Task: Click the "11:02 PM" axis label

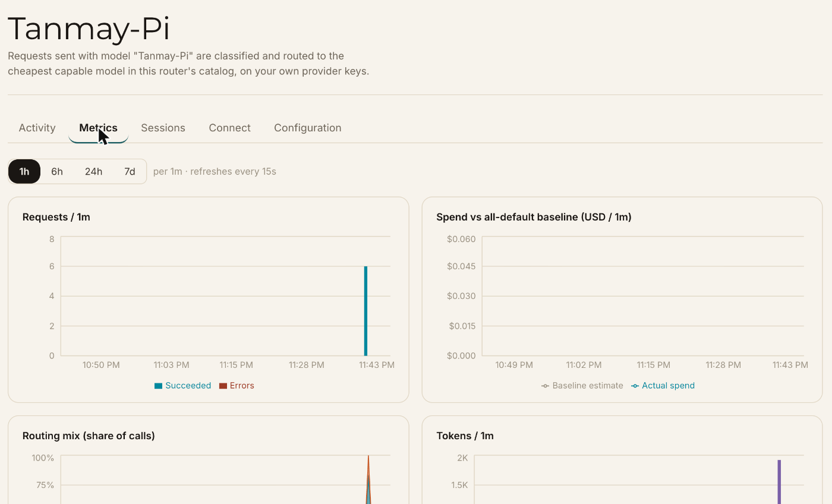Action: [584, 365]
